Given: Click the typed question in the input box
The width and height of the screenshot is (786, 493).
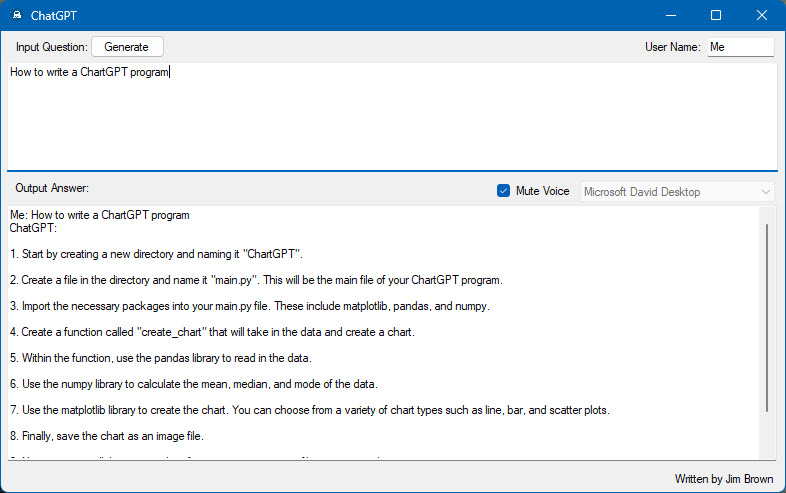Looking at the screenshot, I should [x=89, y=72].
